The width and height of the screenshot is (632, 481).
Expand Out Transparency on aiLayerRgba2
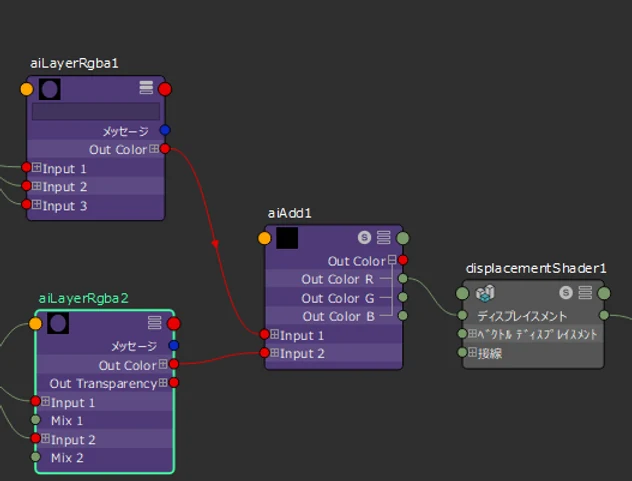[163, 383]
